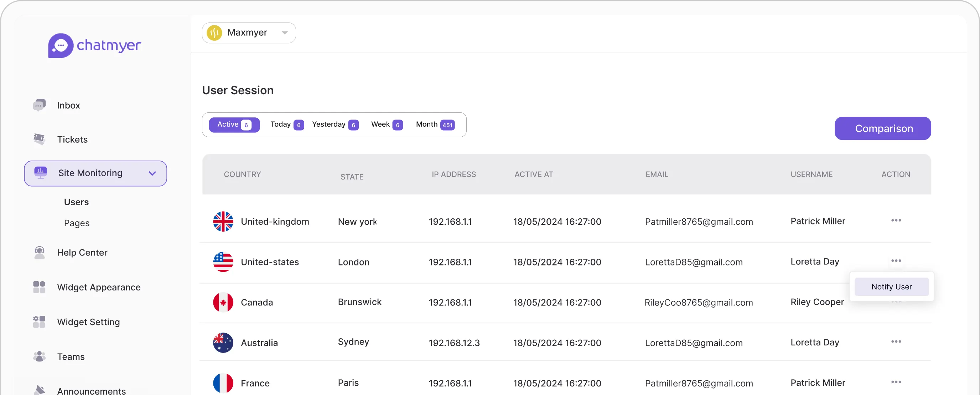Select the Month 451 tab
980x395 pixels.
[435, 125]
